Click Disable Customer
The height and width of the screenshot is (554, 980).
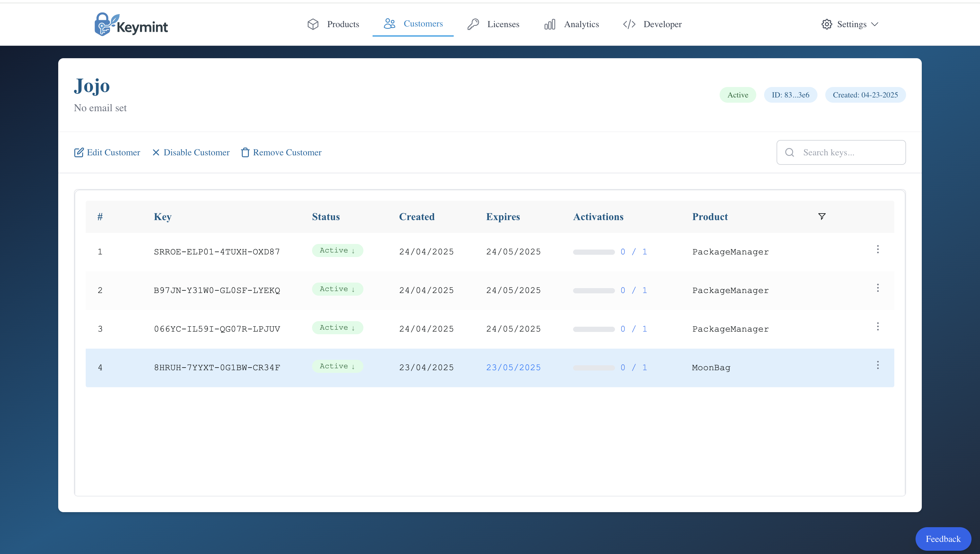191,153
